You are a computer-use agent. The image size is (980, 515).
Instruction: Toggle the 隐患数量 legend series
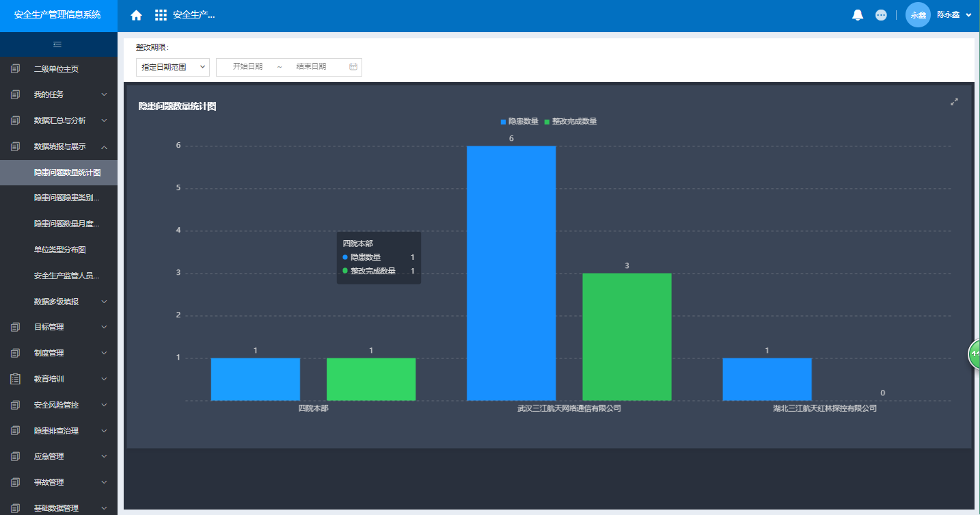519,121
